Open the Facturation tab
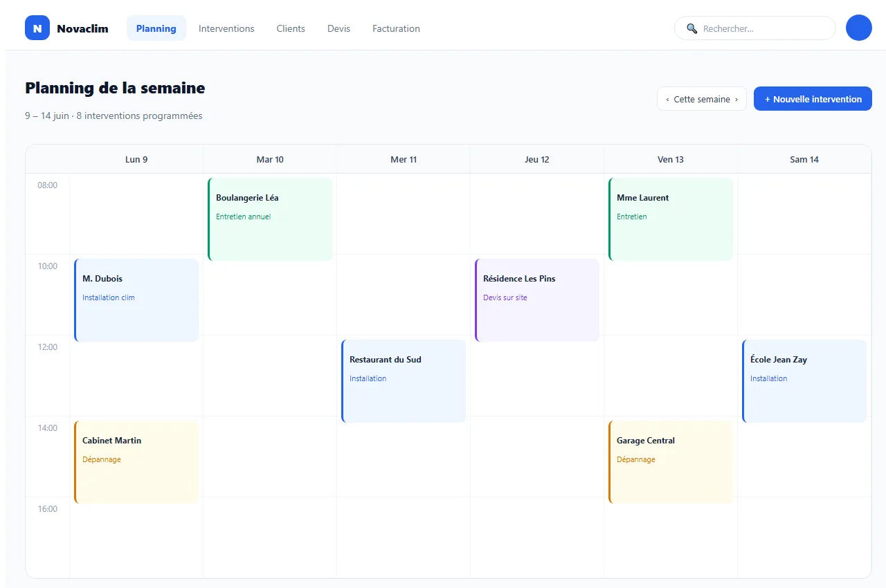Image resolution: width=886 pixels, height=588 pixels. click(396, 28)
